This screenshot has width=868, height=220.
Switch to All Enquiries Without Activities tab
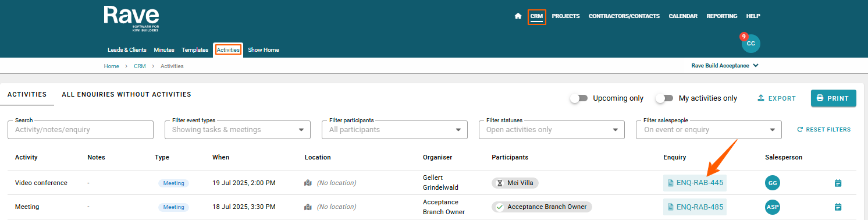pos(126,94)
